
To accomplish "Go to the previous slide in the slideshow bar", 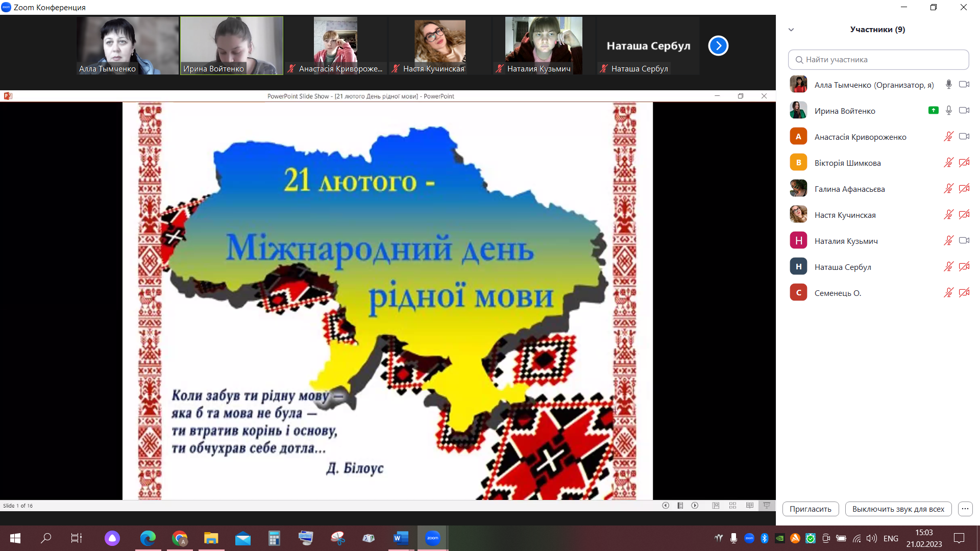I will (666, 506).
